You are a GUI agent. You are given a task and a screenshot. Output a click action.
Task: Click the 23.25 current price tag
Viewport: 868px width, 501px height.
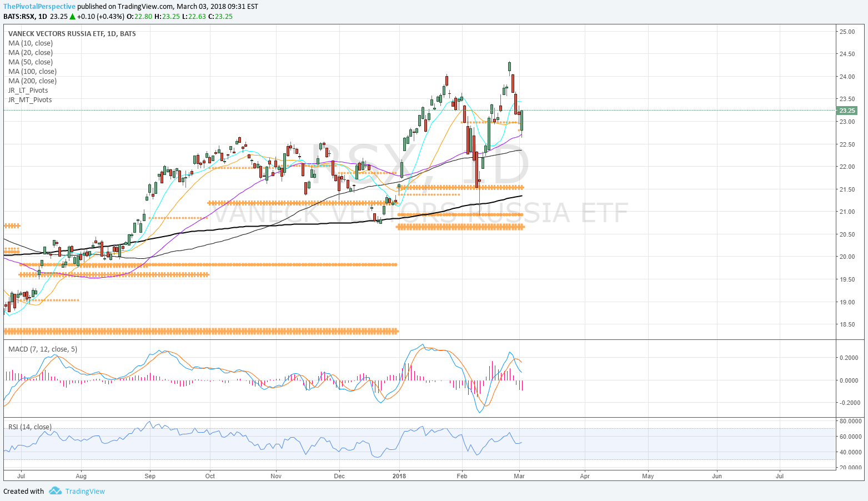[847, 111]
